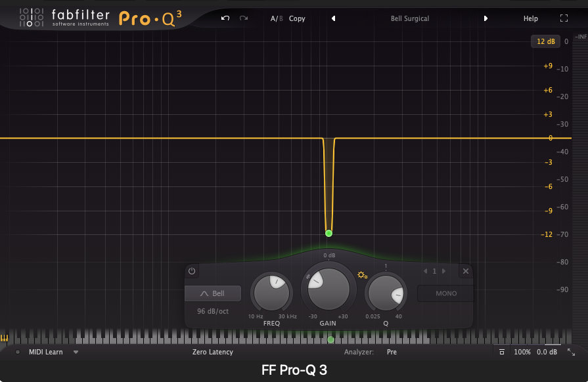Open Analyzer Pre settings
The width and height of the screenshot is (588, 382).
[x=392, y=352]
